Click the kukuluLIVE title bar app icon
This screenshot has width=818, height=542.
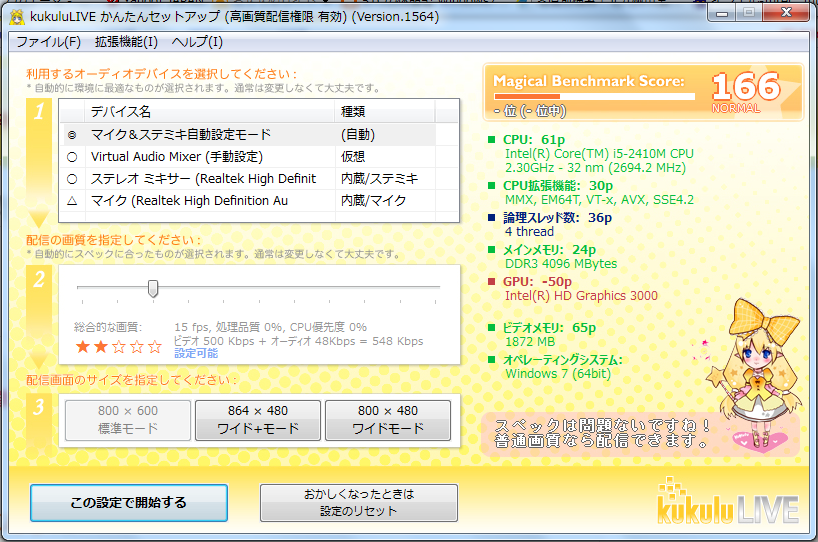(17, 17)
